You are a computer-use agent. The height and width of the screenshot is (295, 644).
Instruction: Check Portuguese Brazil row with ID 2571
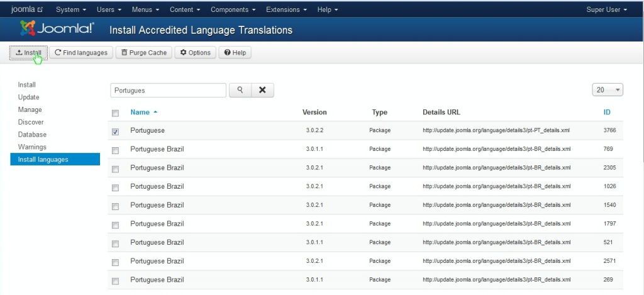coord(116,262)
